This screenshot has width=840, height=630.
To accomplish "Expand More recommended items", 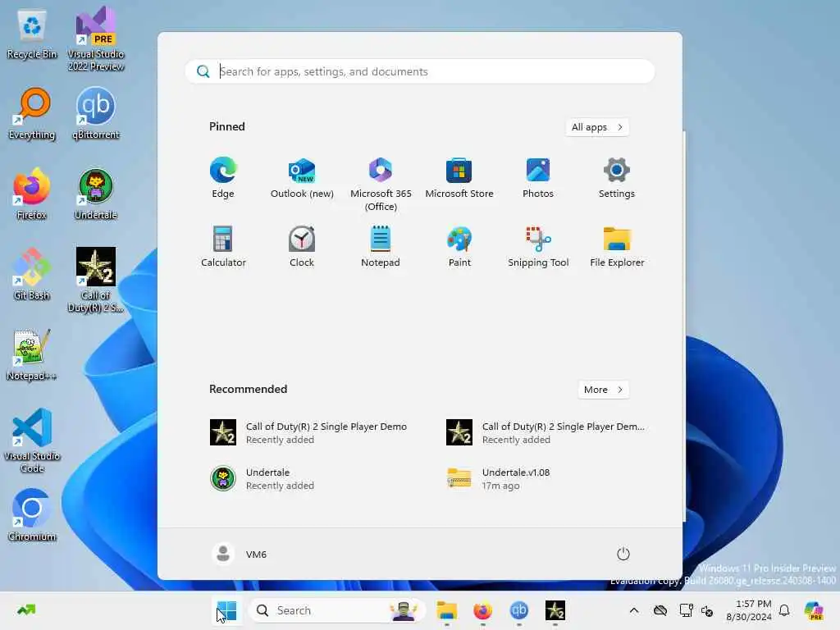I will tap(603, 390).
